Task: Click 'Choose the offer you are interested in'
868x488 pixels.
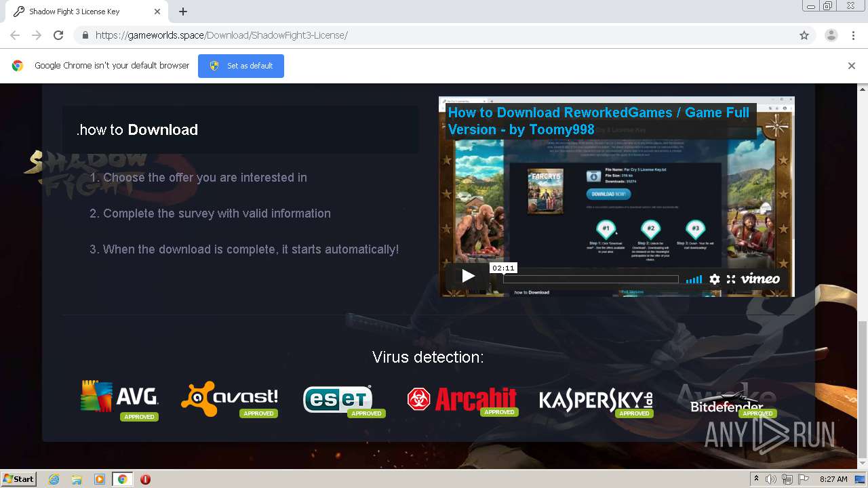Action: click(x=205, y=178)
